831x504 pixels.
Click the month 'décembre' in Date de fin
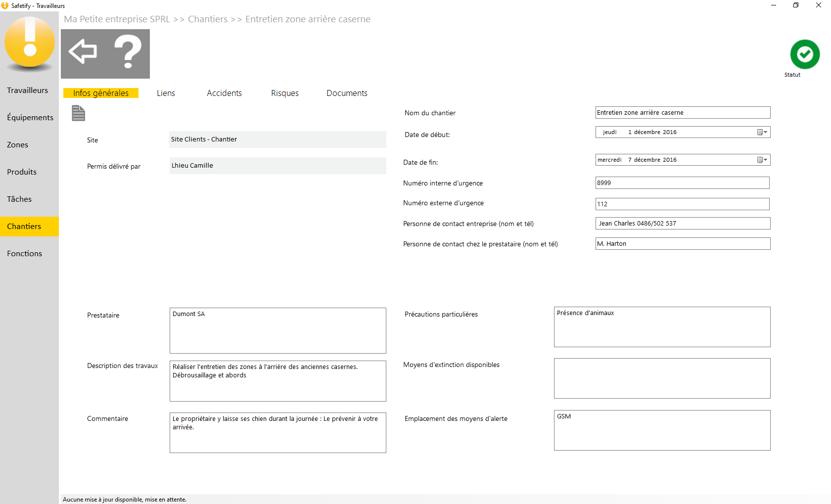(647, 160)
